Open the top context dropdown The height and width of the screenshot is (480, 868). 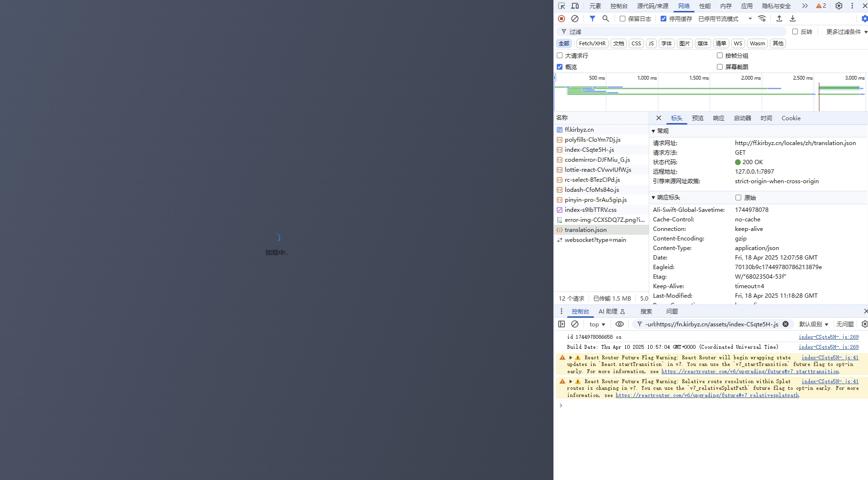point(597,324)
